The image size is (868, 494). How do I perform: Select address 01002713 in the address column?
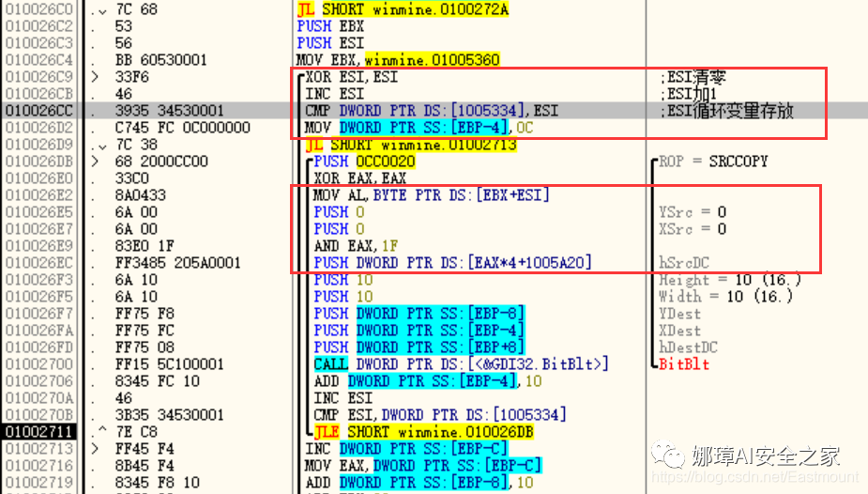click(39, 449)
